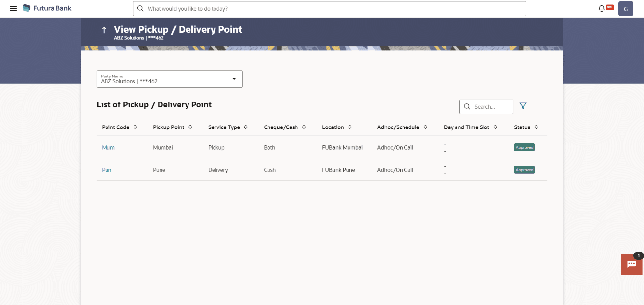Sort by Service Type column
The image size is (644, 305).
click(x=246, y=127)
